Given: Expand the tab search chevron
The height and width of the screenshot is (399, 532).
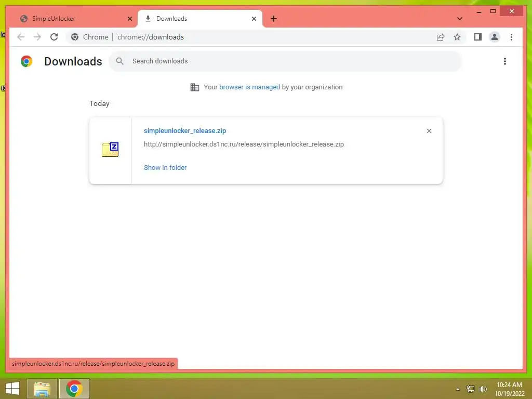Looking at the screenshot, I should pos(460,19).
